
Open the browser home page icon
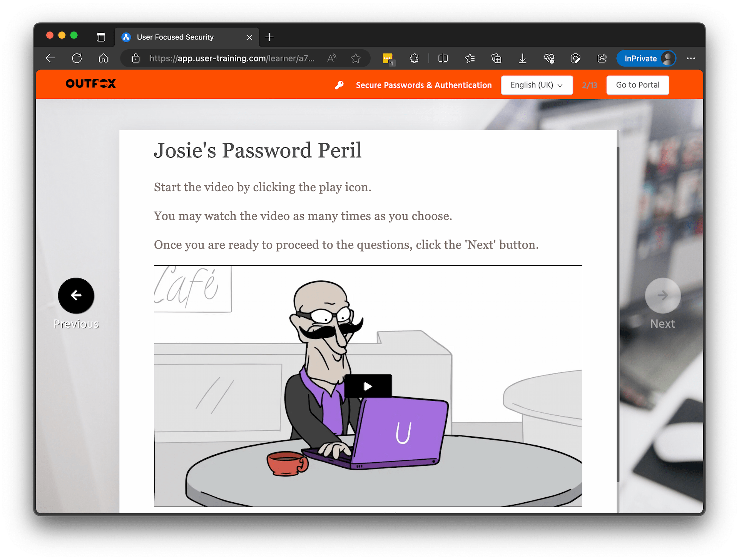pos(103,58)
